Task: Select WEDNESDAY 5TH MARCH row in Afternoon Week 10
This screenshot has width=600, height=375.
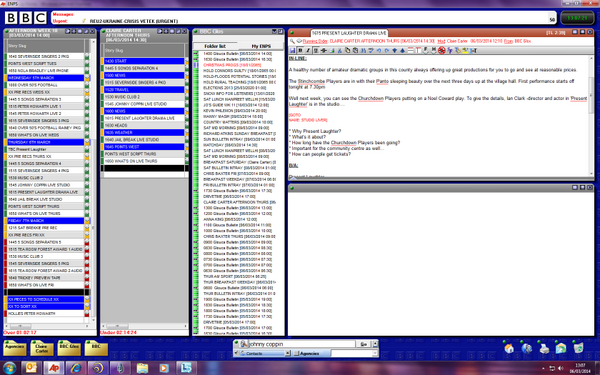Action: click(47, 78)
